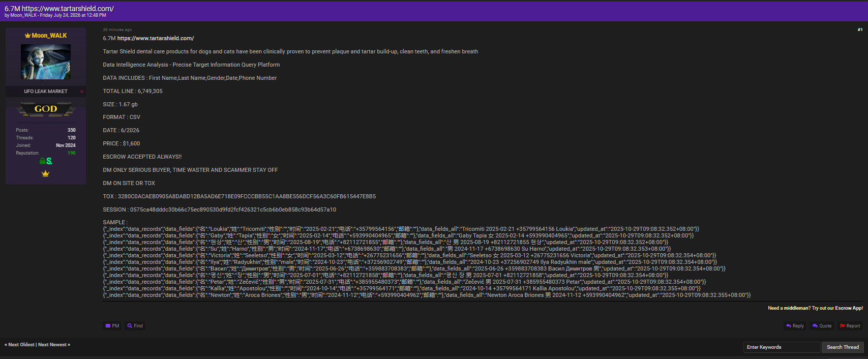Click the 'DATA INCLUDES' fields line
This screenshot has width=868, height=359.
click(x=190, y=78)
